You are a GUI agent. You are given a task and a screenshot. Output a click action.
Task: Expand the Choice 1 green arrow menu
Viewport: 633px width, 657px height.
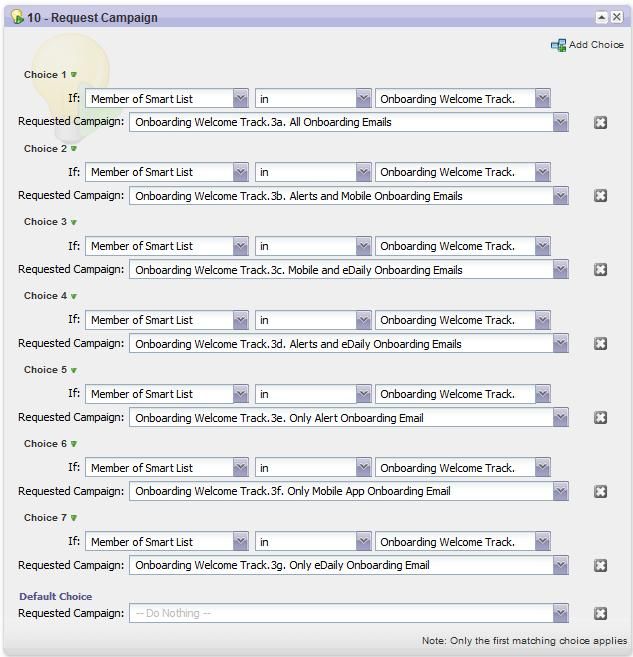pyautogui.click(x=73, y=75)
